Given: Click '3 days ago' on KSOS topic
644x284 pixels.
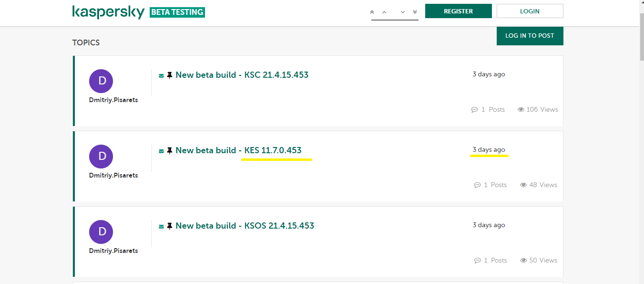Looking at the screenshot, I should (489, 225).
